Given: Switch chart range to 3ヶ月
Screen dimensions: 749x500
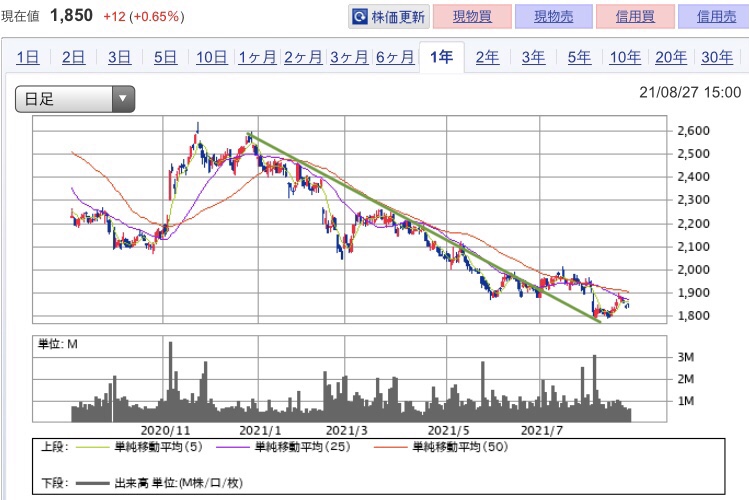Looking at the screenshot, I should (x=349, y=57).
